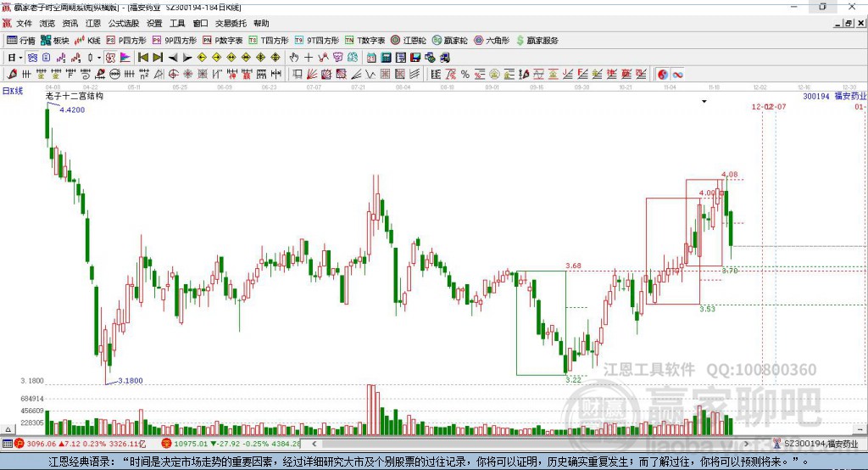Image resolution: width=868 pixels, height=470 pixels.
Task: Click the 日K线 chart label
Action: pos(13,91)
